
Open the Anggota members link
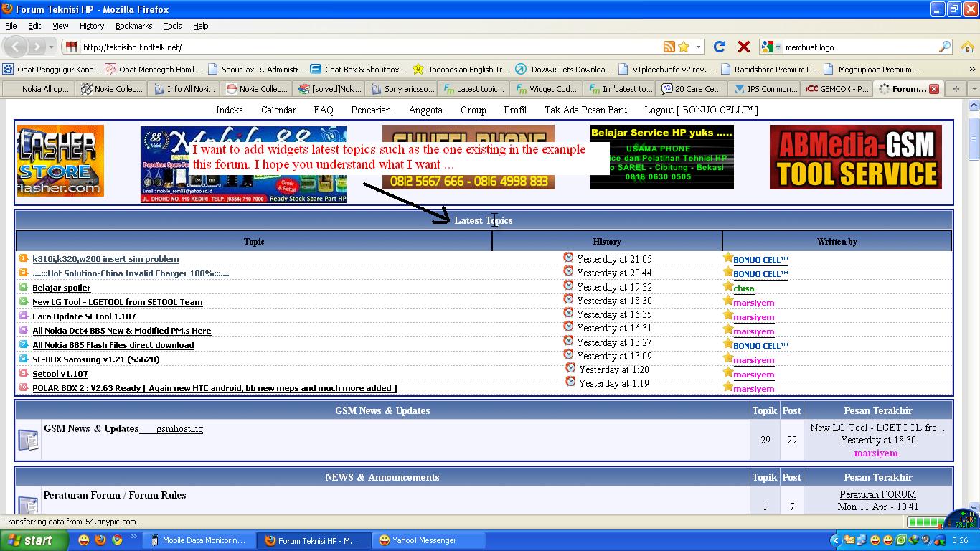point(425,110)
